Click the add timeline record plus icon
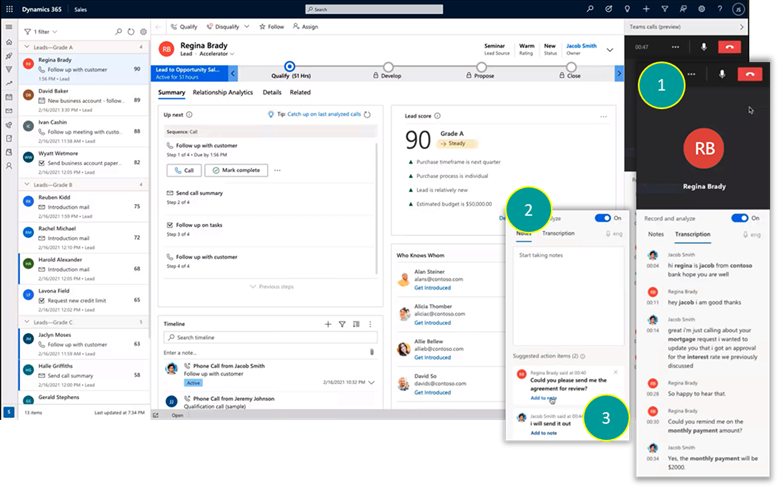The image size is (780, 489). click(x=328, y=324)
